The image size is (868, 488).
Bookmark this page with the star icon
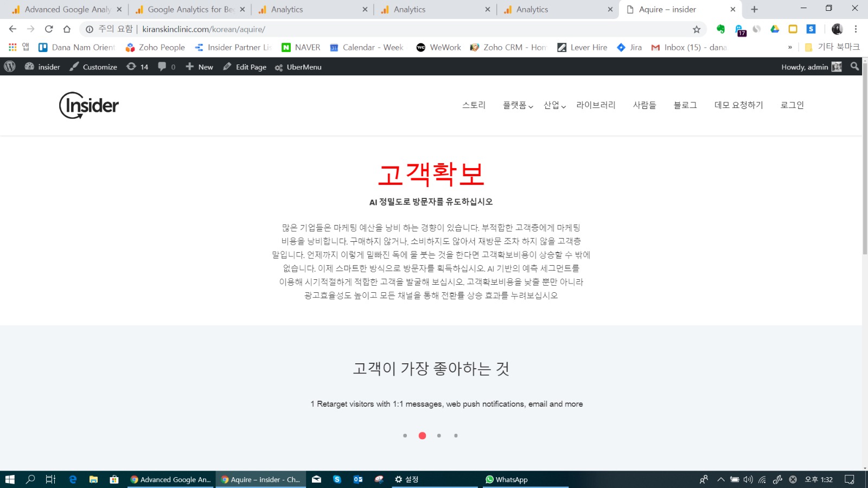697,29
